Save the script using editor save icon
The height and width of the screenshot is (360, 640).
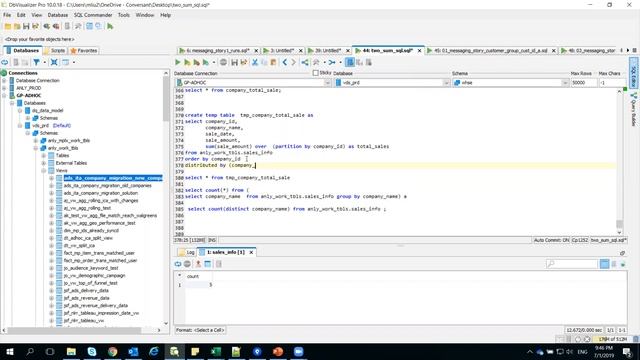point(234,62)
